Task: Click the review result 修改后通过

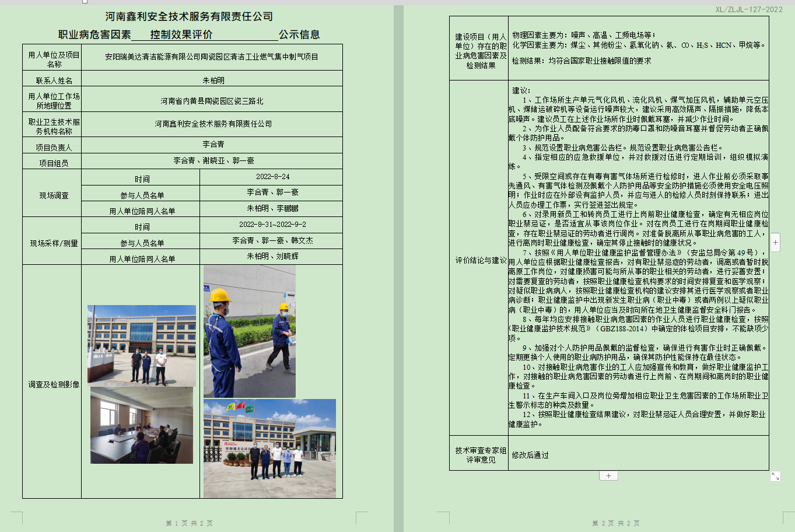Action: click(x=530, y=455)
